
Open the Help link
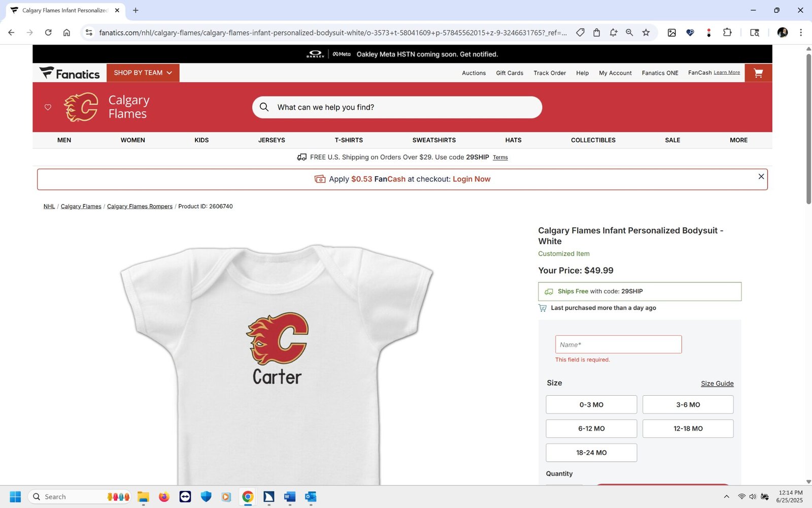coord(582,73)
